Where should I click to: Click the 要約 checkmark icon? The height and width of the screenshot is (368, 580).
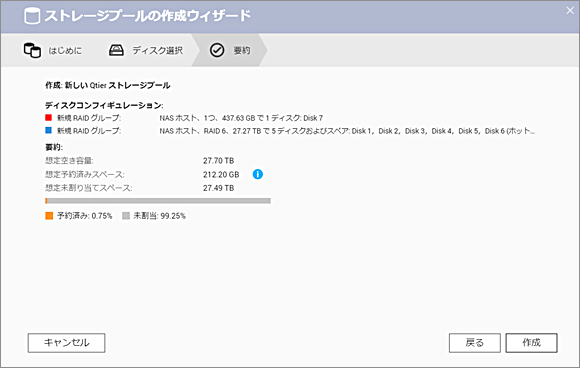pos(217,50)
